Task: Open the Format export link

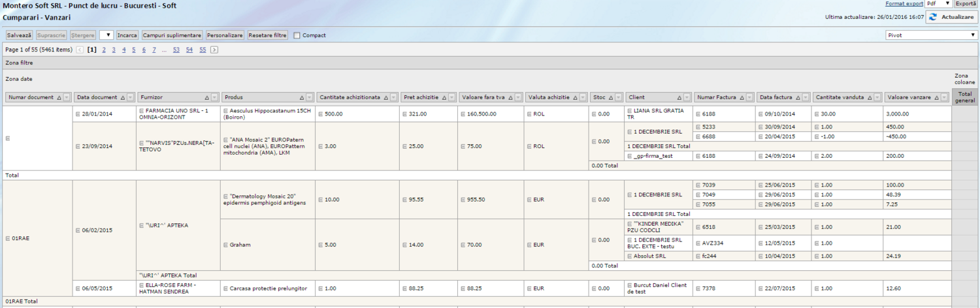Action: [x=904, y=4]
